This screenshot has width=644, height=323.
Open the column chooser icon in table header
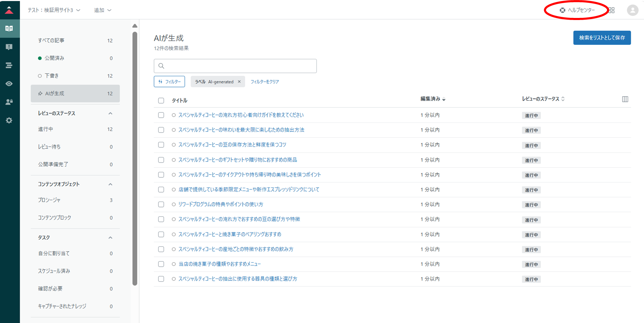click(x=625, y=99)
